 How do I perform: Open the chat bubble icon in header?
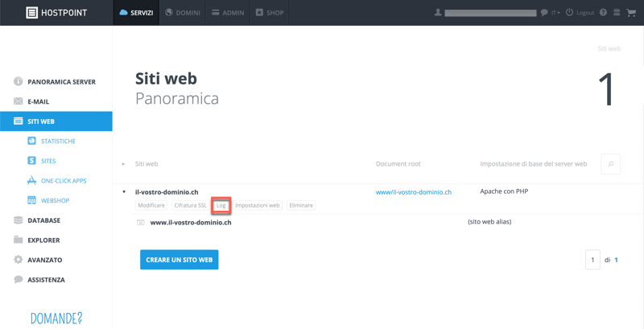pyautogui.click(x=544, y=13)
